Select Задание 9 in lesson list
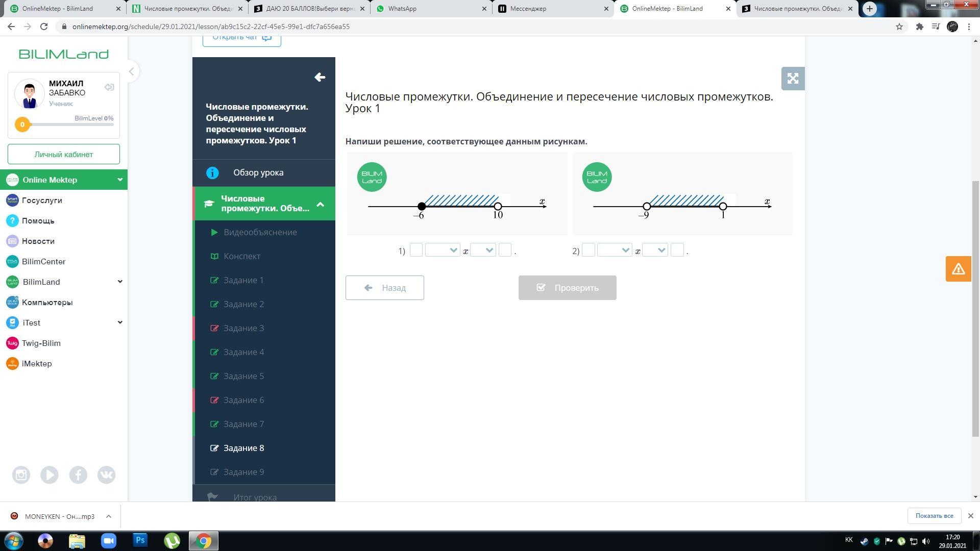The width and height of the screenshot is (980, 551). (x=243, y=472)
